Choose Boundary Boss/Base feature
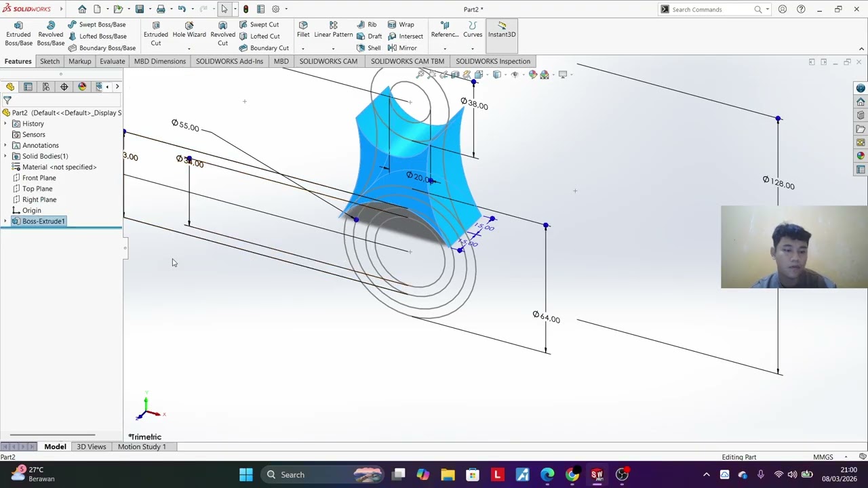This screenshot has width=868, height=488. click(x=102, y=48)
